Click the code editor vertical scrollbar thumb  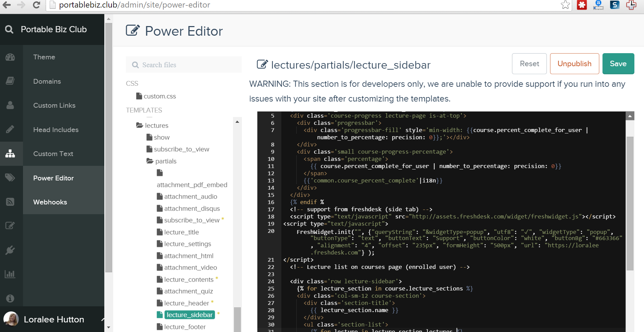click(630, 203)
